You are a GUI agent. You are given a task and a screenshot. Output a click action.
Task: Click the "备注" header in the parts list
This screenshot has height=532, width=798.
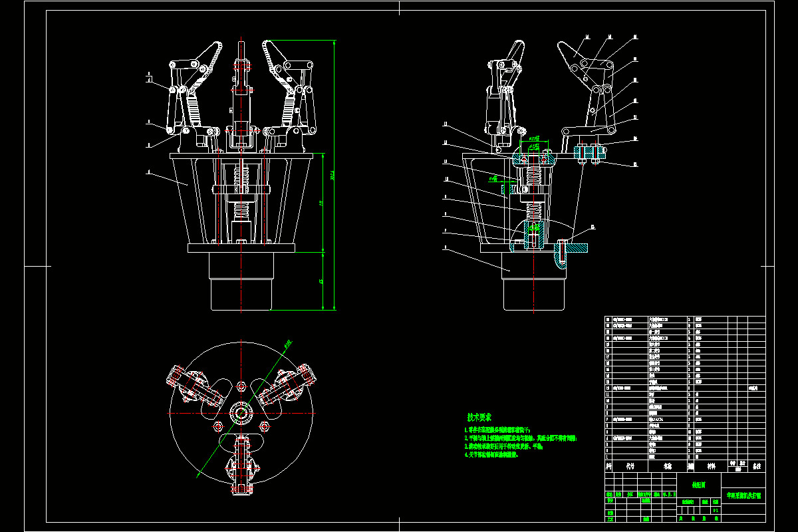(x=755, y=467)
